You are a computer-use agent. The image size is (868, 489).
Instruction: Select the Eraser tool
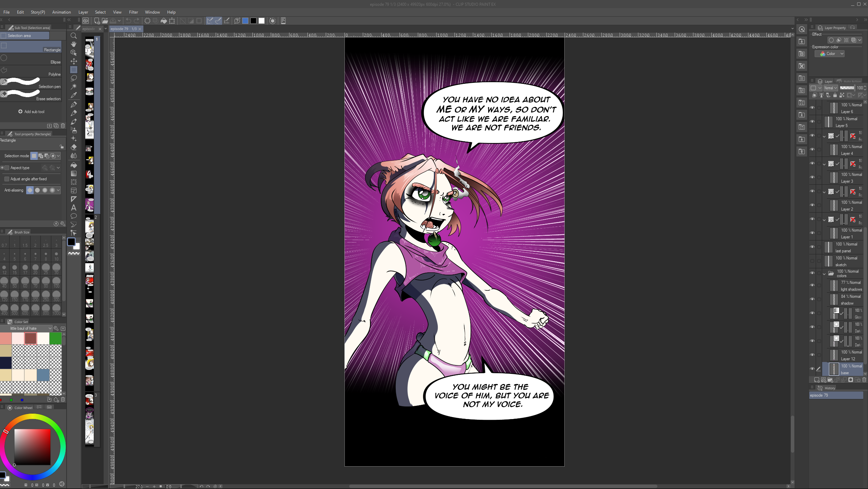[73, 147]
